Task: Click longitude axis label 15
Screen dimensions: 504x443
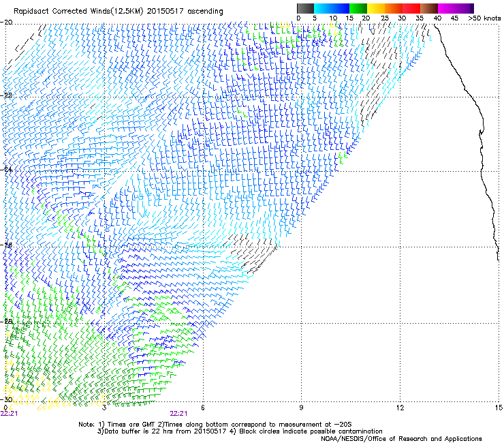Action: pos(499,408)
